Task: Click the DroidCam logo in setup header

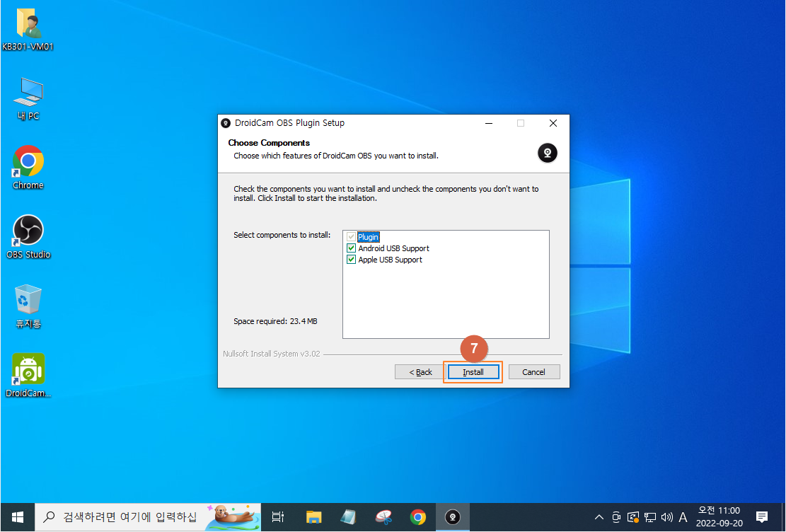Action: 548,152
